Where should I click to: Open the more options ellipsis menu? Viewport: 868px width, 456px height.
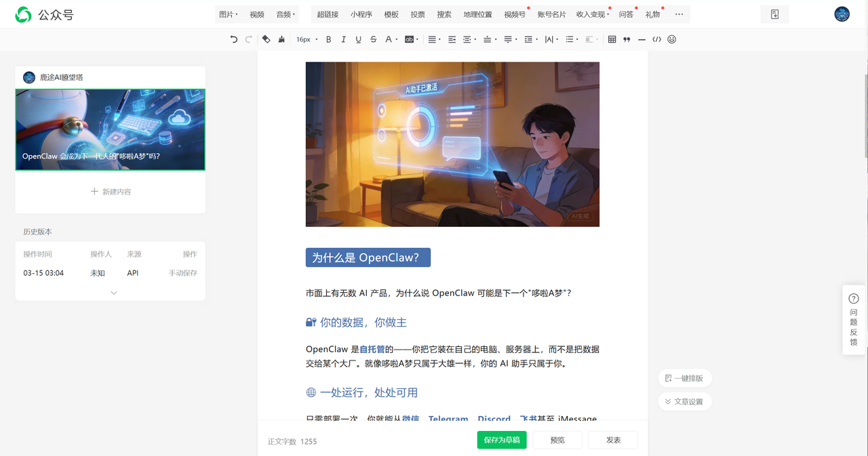click(x=679, y=14)
